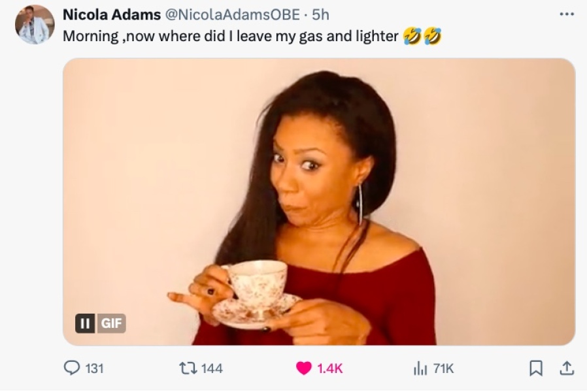The image size is (587, 392).
Task: Click the 5h timestamp link
Action: pos(320,14)
